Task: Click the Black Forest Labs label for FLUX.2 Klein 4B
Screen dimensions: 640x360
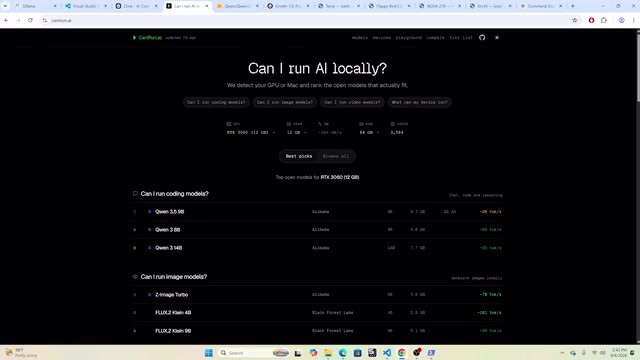Action: tap(332, 313)
